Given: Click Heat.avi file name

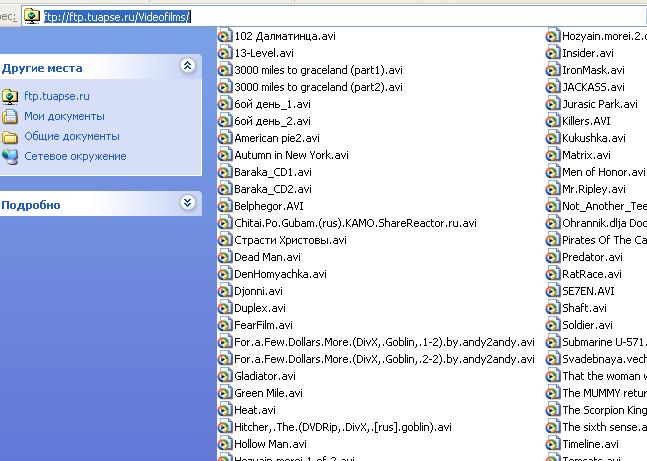Looking at the screenshot, I should (255, 410).
